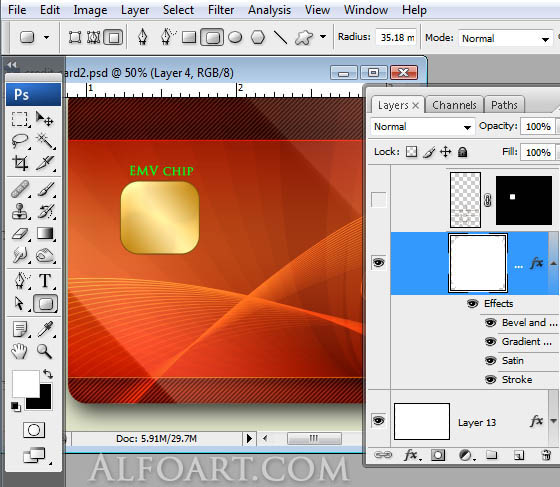Open the Mode dropdown set to Normal

[505, 38]
